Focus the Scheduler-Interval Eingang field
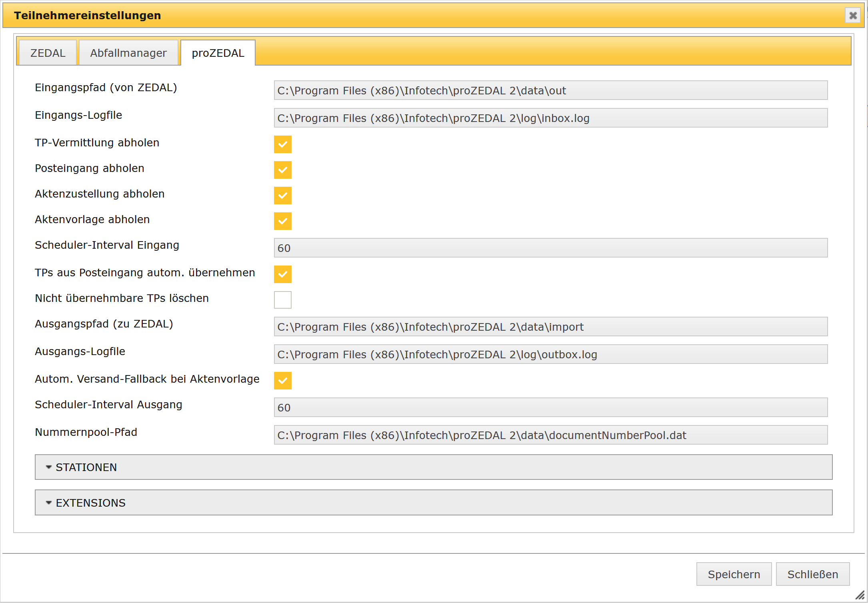Viewport: 868px width, 603px height. pyautogui.click(x=550, y=248)
